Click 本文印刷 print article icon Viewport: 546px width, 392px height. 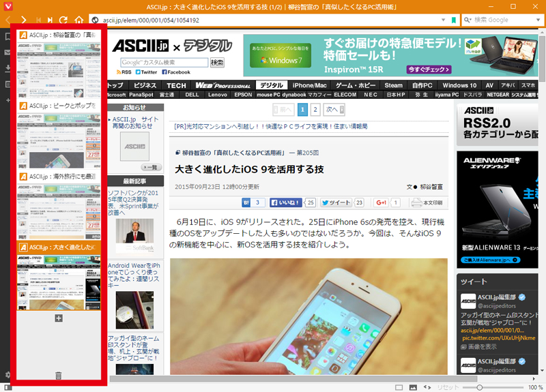pyautogui.click(x=427, y=202)
